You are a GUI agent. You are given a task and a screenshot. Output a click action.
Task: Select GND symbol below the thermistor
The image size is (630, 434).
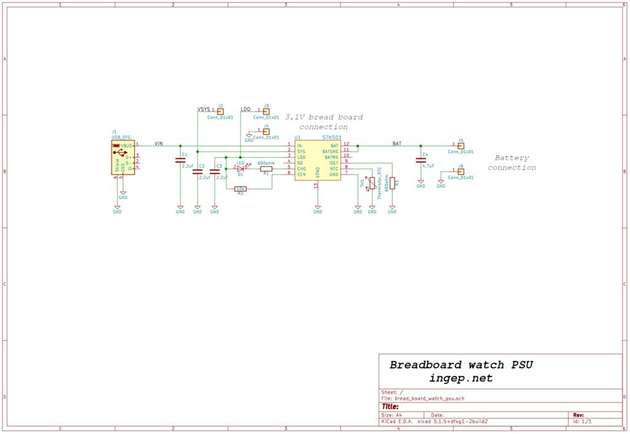[x=372, y=209]
